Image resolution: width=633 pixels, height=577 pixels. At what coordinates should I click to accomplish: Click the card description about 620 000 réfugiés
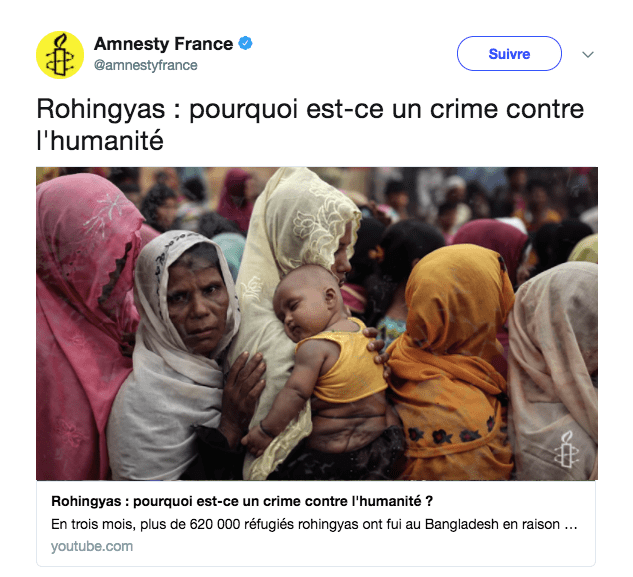[x=314, y=524]
